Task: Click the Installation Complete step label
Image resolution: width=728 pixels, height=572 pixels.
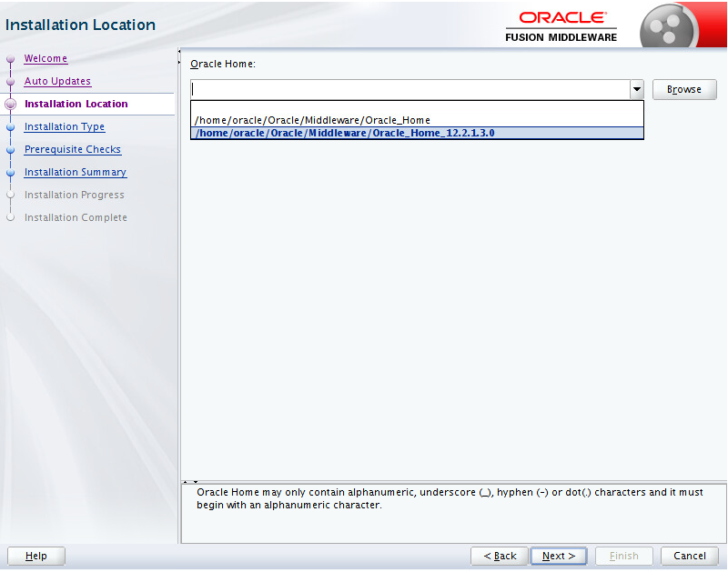Action: coord(76,217)
